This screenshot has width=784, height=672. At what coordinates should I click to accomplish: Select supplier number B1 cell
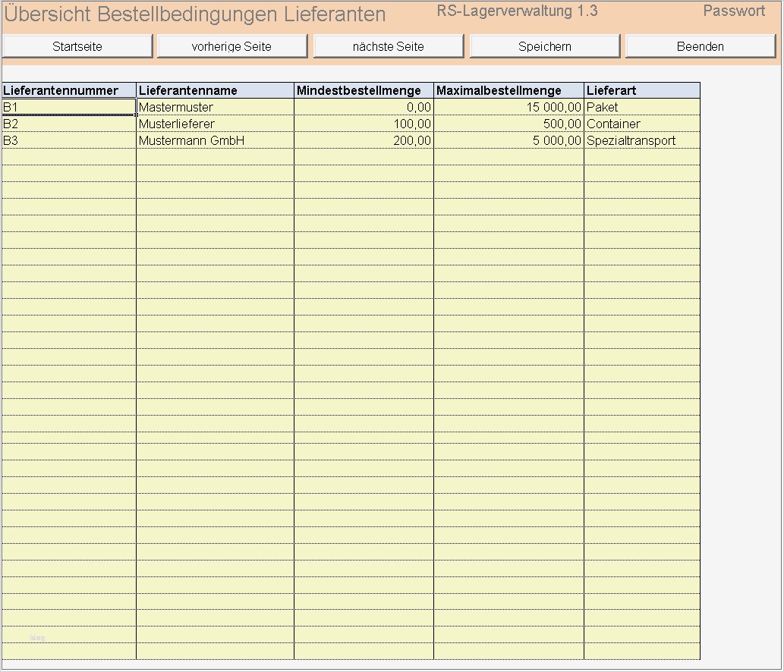[x=68, y=107]
